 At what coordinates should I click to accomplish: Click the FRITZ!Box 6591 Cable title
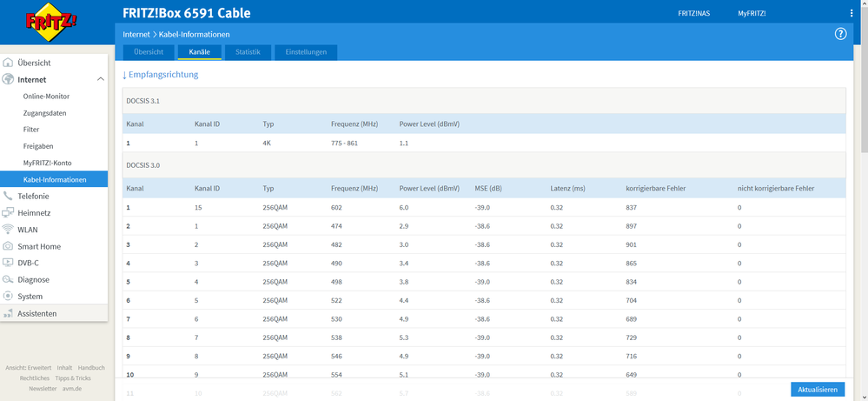tap(187, 13)
